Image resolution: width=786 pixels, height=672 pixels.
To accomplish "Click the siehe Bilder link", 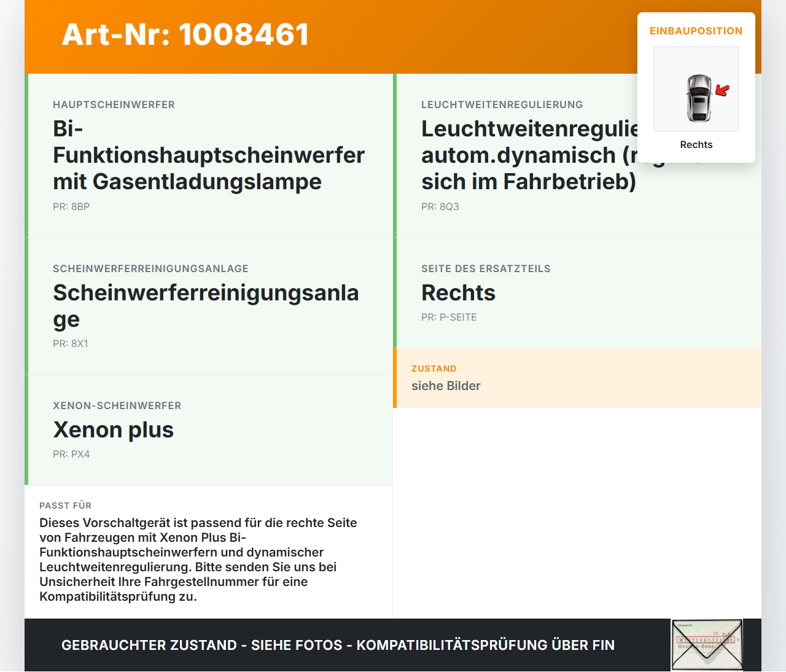I will pos(446,386).
